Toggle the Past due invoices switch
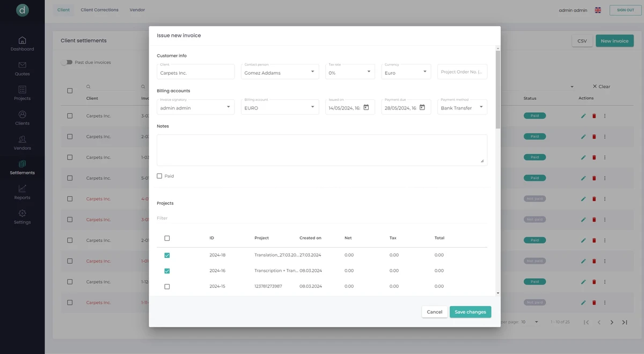 (x=67, y=62)
